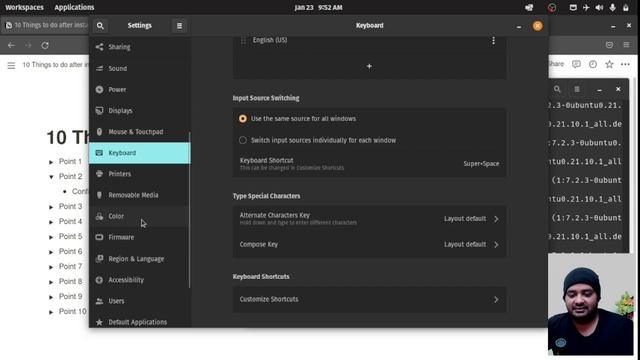Click the browser forward arrow
The width and height of the screenshot is (640, 360).
(x=28, y=45)
